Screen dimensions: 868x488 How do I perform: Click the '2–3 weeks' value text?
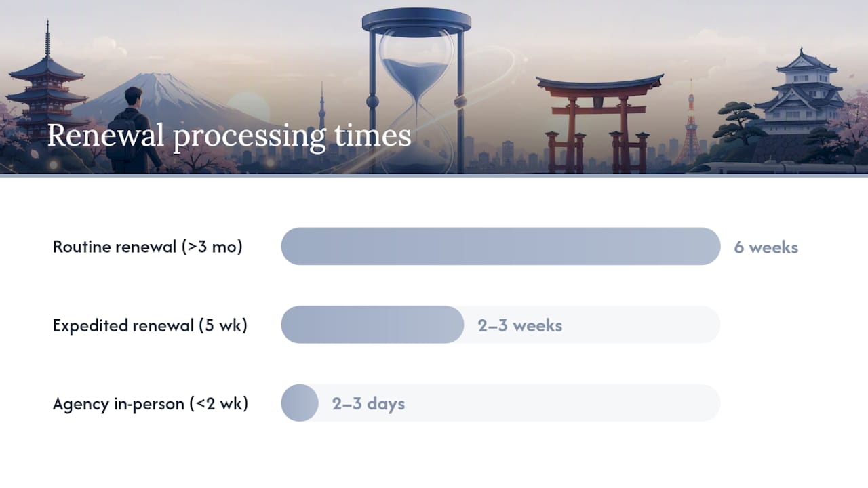(520, 325)
